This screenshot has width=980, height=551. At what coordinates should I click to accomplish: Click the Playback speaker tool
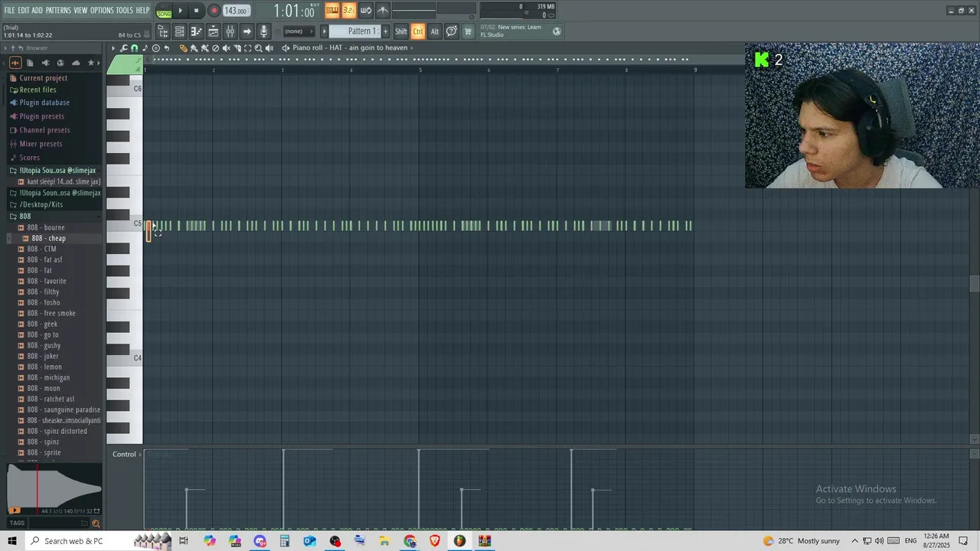269,47
